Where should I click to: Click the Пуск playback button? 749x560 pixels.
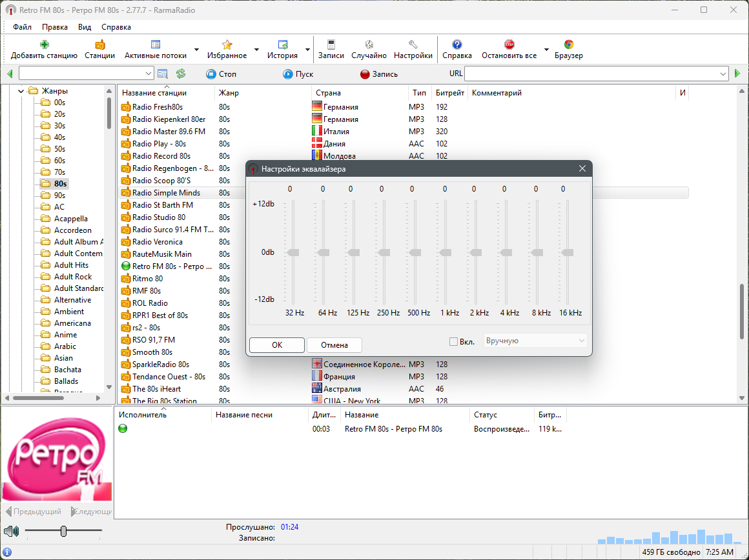[298, 74]
